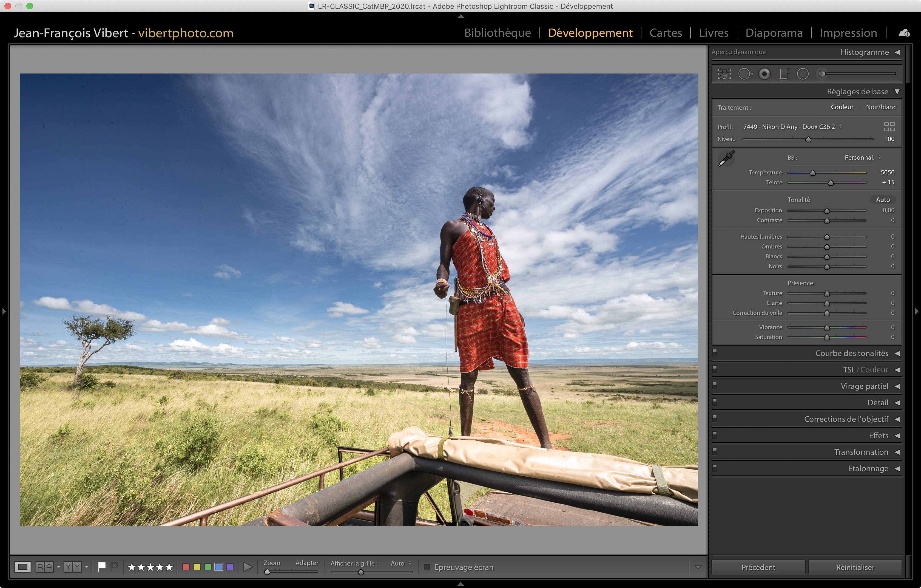This screenshot has height=588, width=921.
Task: Select the crop overlay tool
Action: pyautogui.click(x=724, y=74)
